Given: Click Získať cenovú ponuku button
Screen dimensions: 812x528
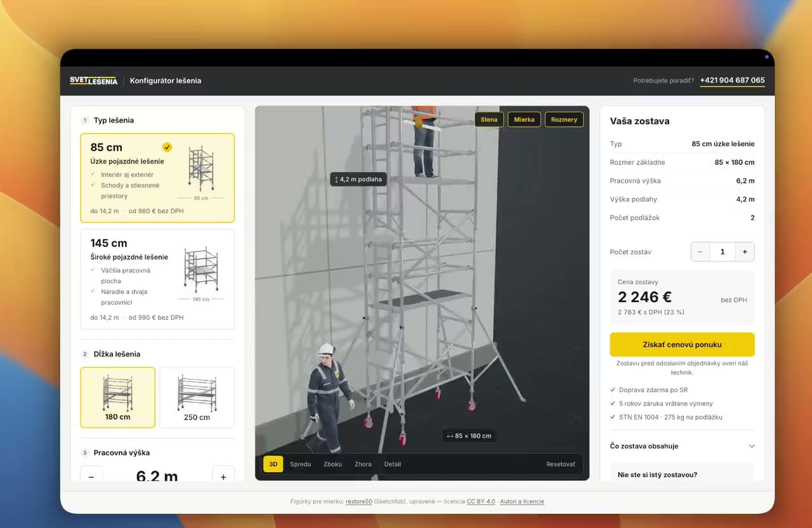Looking at the screenshot, I should click(682, 345).
